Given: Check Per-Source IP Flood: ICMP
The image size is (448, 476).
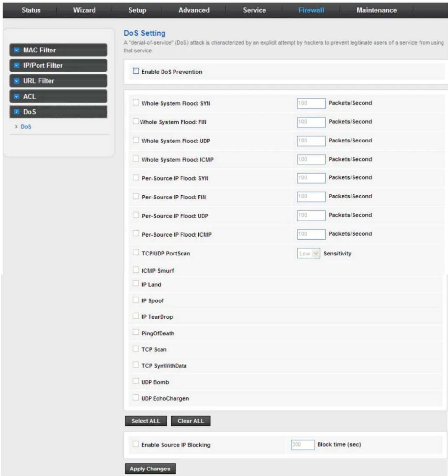Looking at the screenshot, I should coord(136,233).
